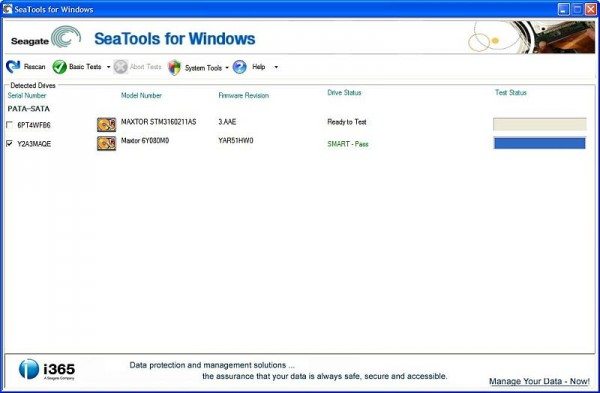Click the blue Help question mark icon
Image resolution: width=600 pixels, height=393 pixels.
point(240,67)
